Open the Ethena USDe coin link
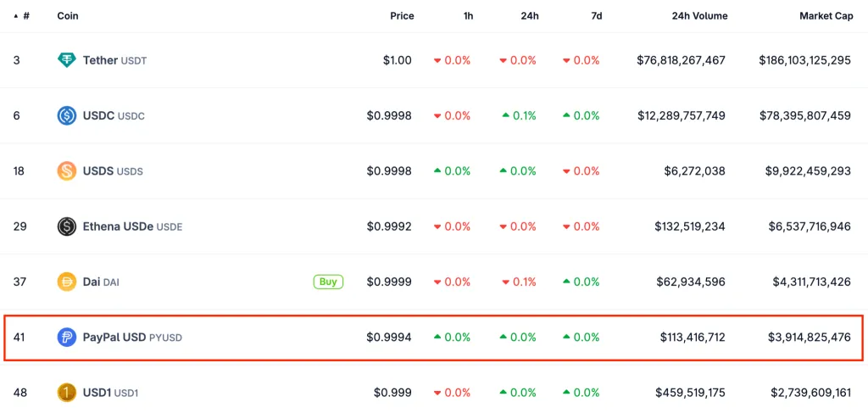The width and height of the screenshot is (868, 419). (x=117, y=226)
